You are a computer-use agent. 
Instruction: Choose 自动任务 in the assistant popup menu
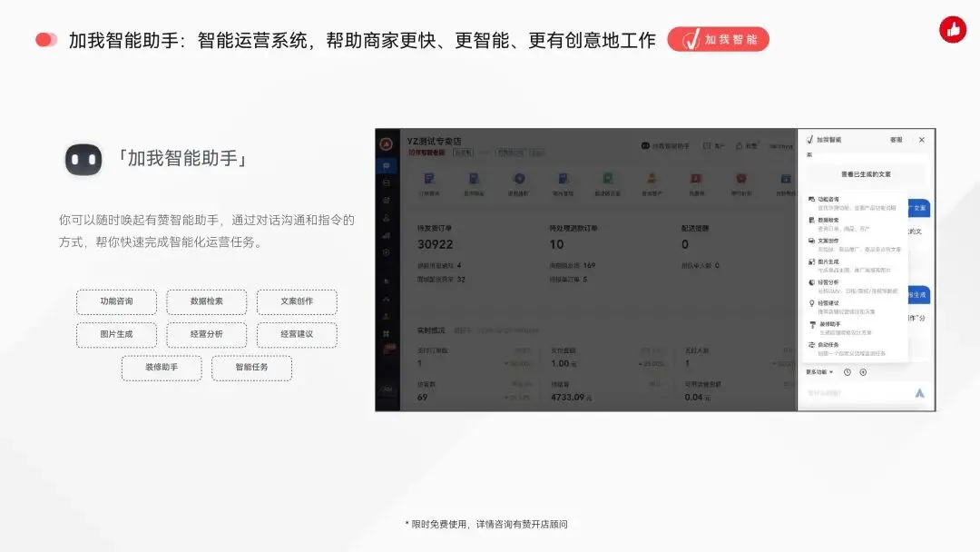(x=854, y=349)
